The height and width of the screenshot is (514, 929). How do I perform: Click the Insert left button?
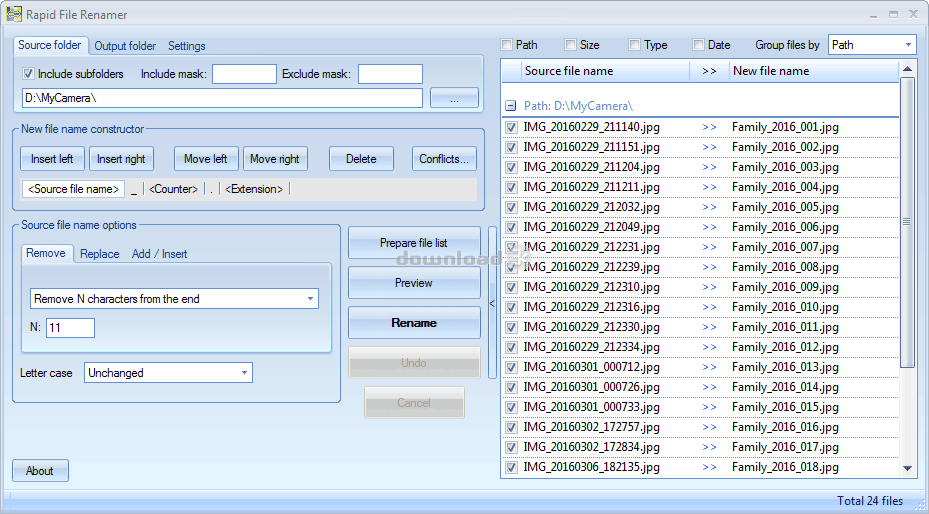coord(52,159)
